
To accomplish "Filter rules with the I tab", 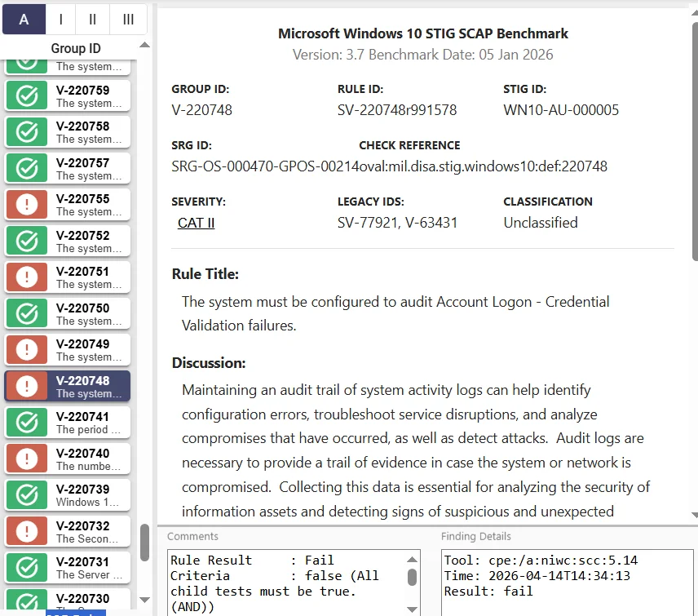I will (60, 19).
